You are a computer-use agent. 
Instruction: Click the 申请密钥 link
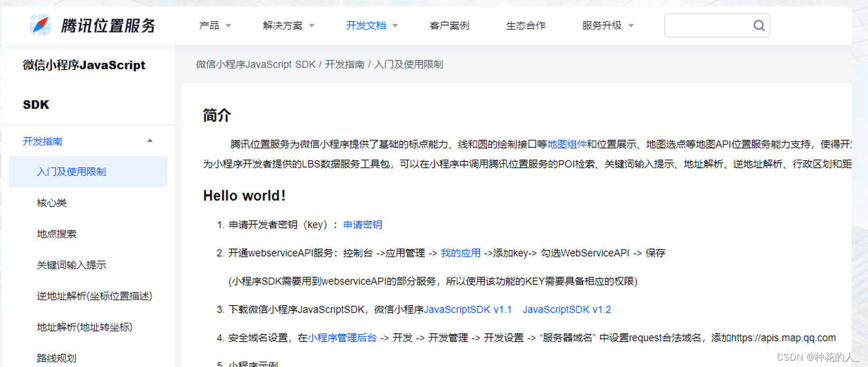pos(363,225)
